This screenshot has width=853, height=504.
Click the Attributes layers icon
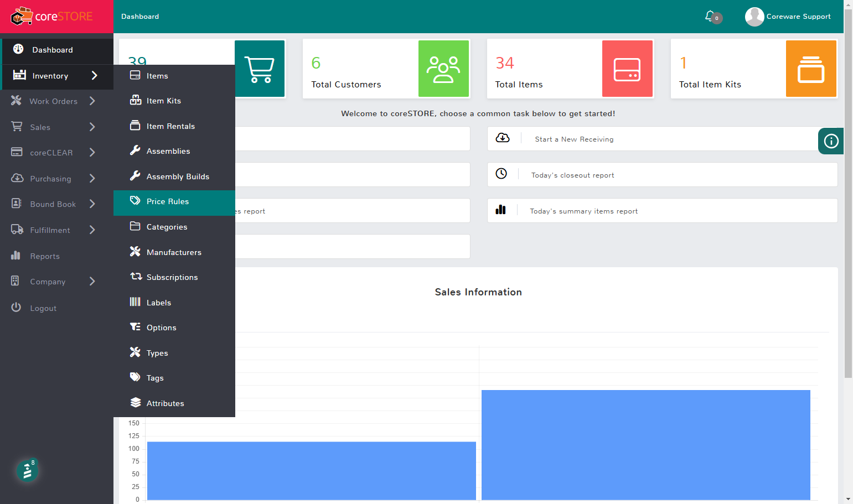[x=136, y=402]
